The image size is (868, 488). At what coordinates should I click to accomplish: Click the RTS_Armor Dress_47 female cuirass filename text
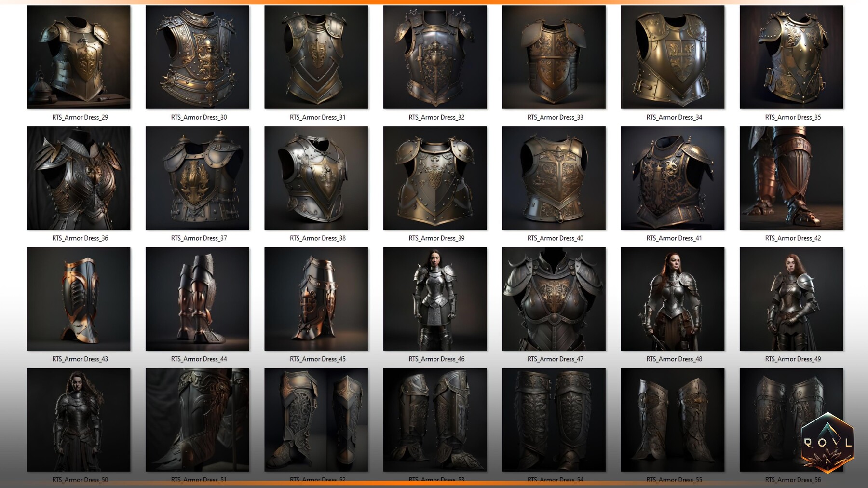556,359
